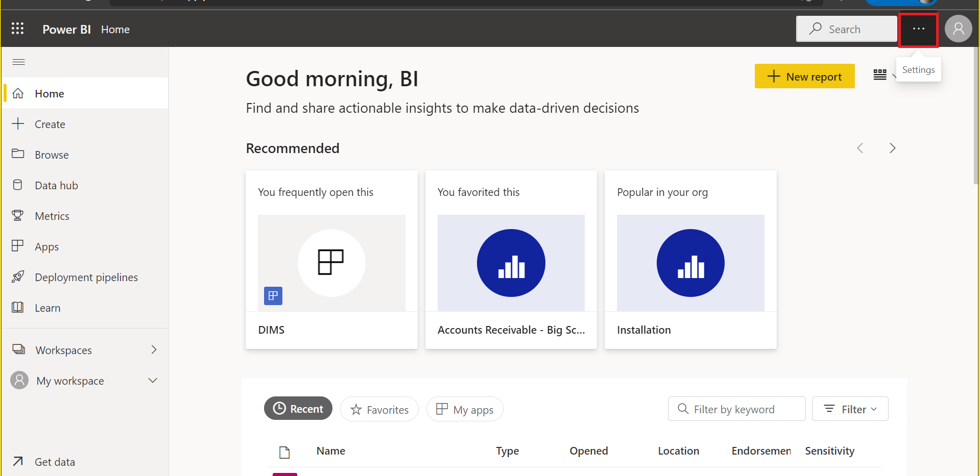Open Learn in the navigation pane

(x=86, y=308)
